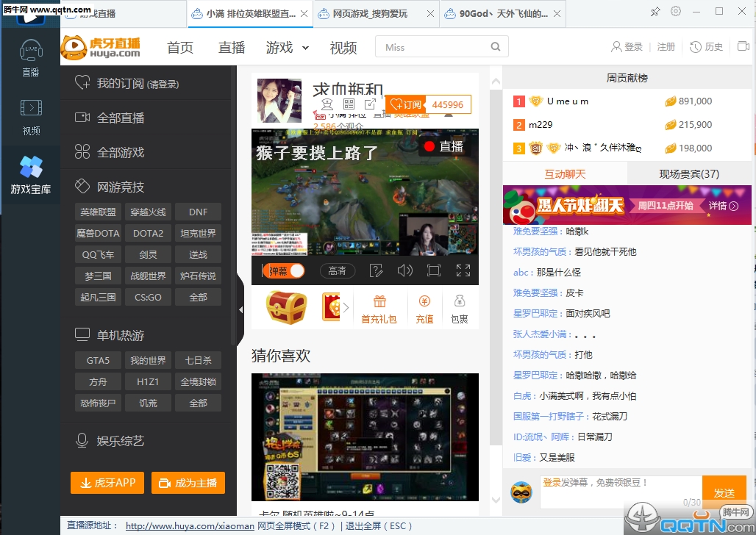The height and width of the screenshot is (535, 756).
Task: Click the chat message input field
Action: coord(621,492)
